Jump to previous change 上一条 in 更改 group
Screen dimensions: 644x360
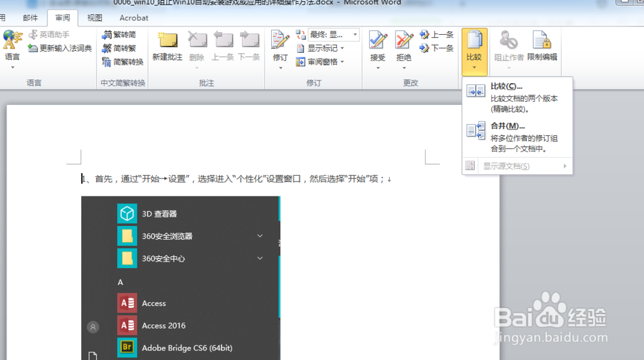(x=436, y=35)
